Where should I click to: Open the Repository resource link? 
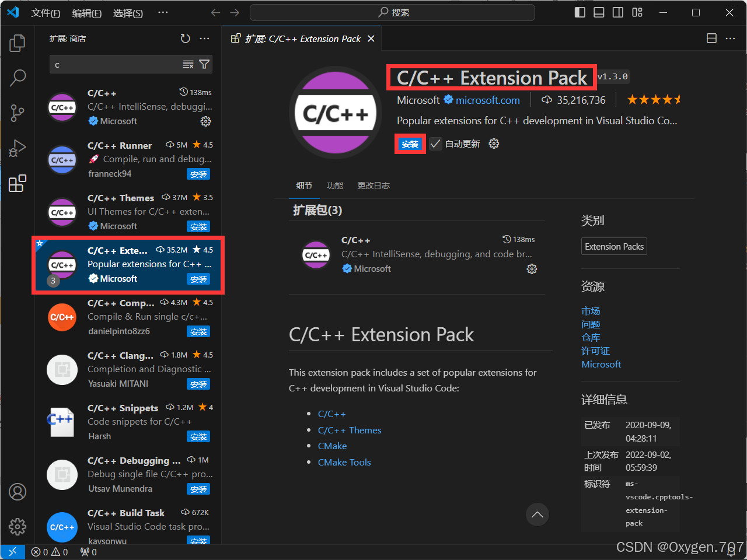click(x=591, y=337)
